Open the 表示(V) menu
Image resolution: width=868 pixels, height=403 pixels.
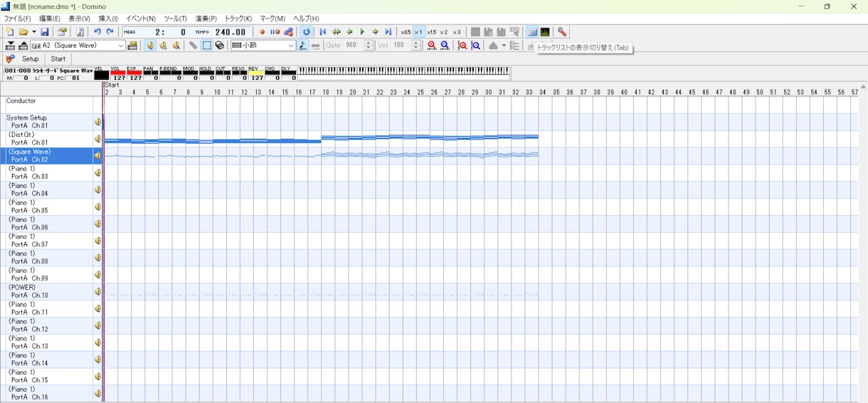point(79,19)
